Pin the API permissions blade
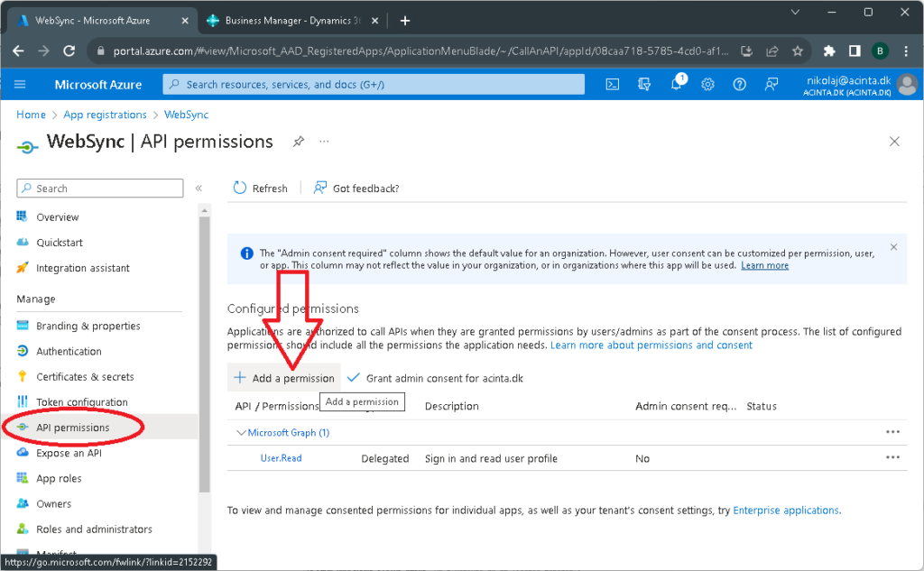Screen dimensions: 924x571 (x=298, y=142)
